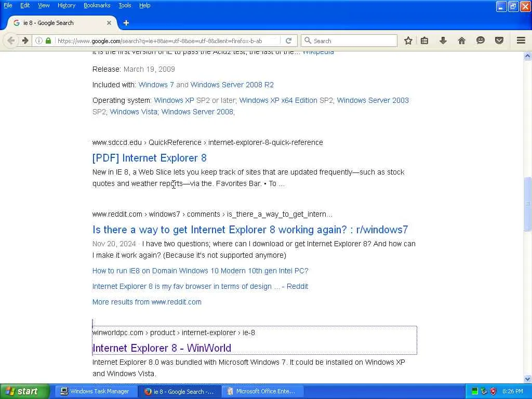Screen dimensions: 532x399
Task: Follow the Windows 7 link
Action: coord(156,85)
